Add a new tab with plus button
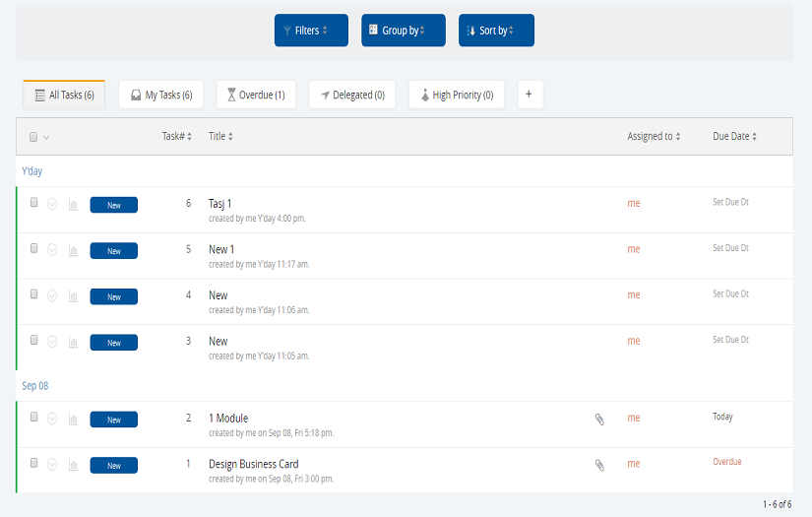 [531, 95]
